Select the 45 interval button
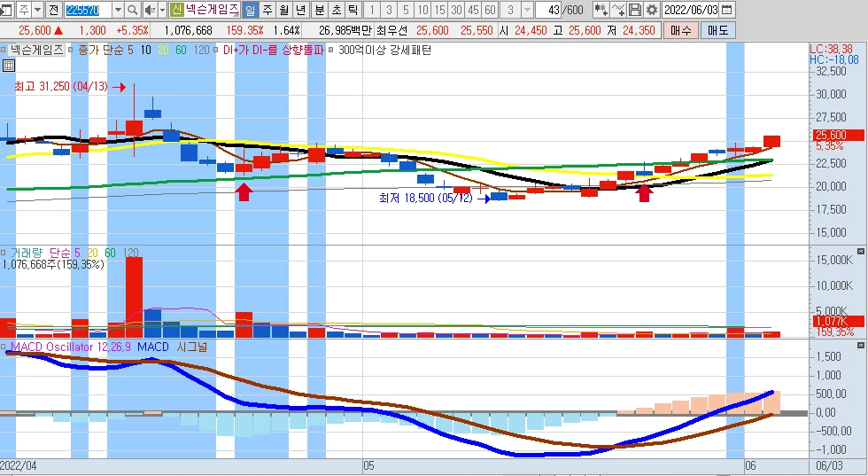868x476 pixels. 473,10
